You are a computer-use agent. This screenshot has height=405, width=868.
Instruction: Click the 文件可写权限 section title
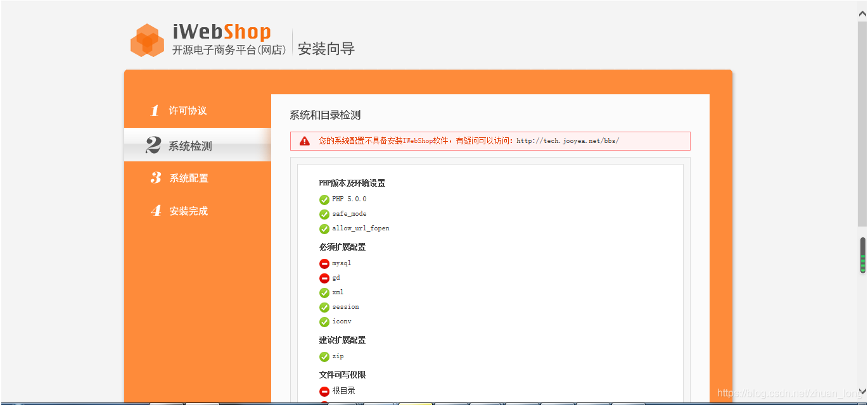pyautogui.click(x=342, y=375)
